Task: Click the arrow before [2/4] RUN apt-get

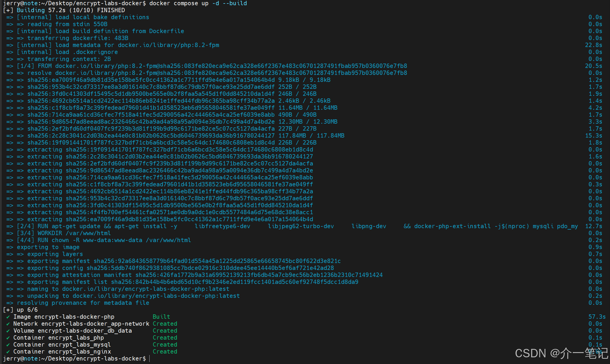Action: pyautogui.click(x=10, y=226)
